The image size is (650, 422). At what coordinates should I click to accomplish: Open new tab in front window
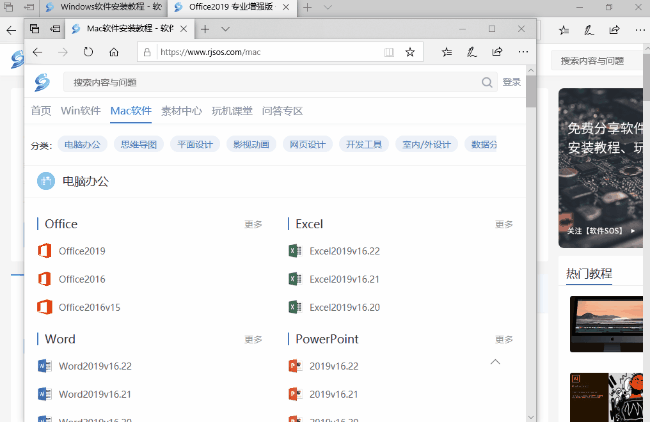tap(205, 29)
